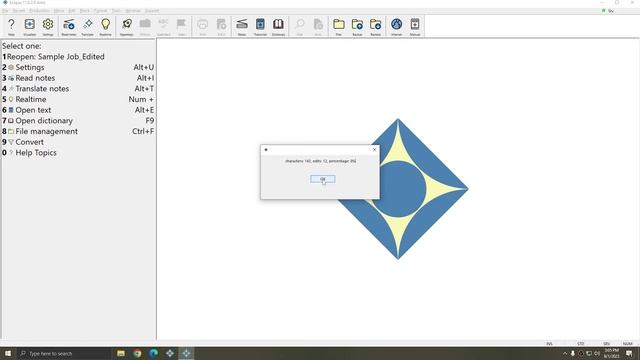Open the Windows Start menu

click(x=8, y=353)
